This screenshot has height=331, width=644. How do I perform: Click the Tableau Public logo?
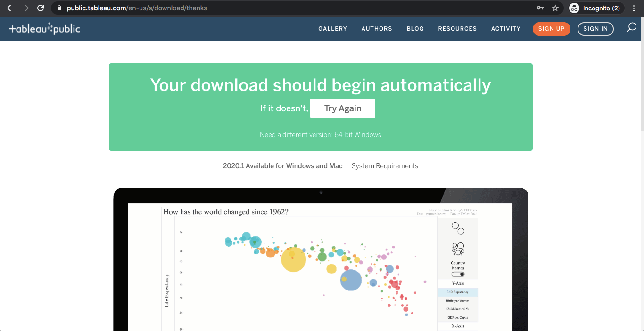coord(45,29)
